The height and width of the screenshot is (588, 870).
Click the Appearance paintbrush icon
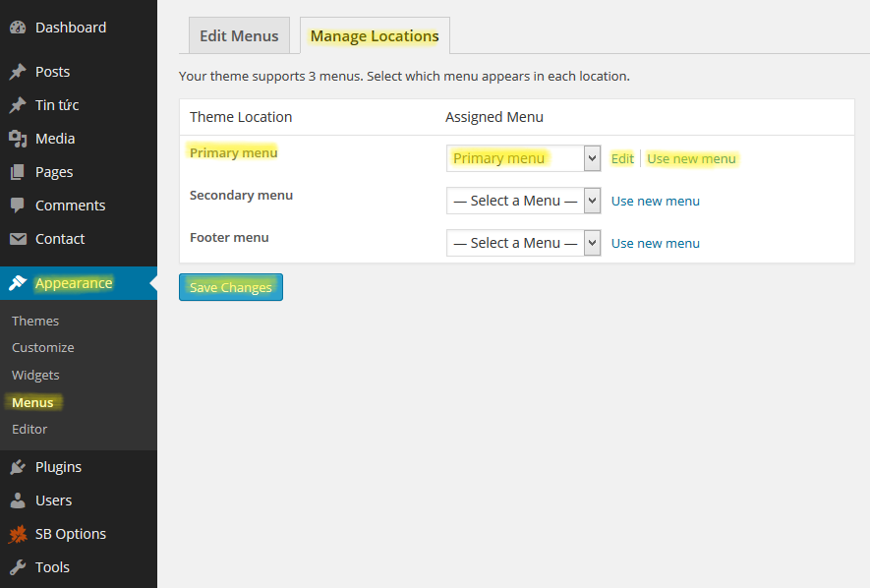pyautogui.click(x=18, y=283)
